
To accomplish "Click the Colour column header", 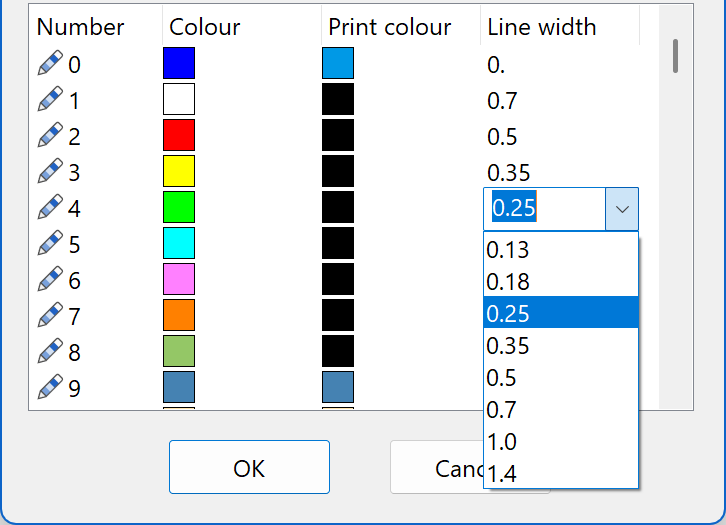I will coord(242,26).
